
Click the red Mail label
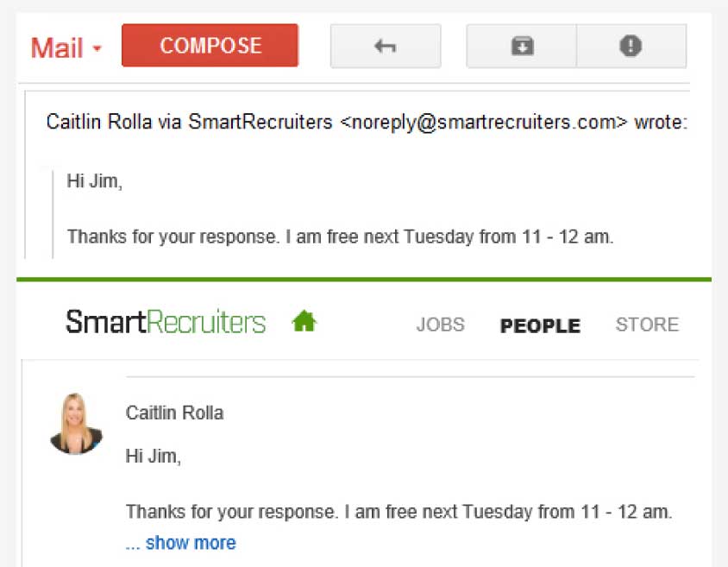tap(57, 47)
